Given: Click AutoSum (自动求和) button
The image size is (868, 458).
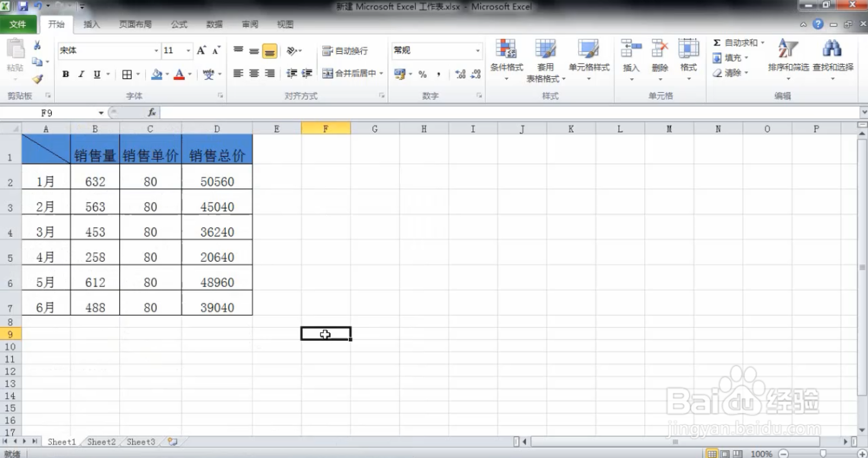Looking at the screenshot, I should point(735,43).
